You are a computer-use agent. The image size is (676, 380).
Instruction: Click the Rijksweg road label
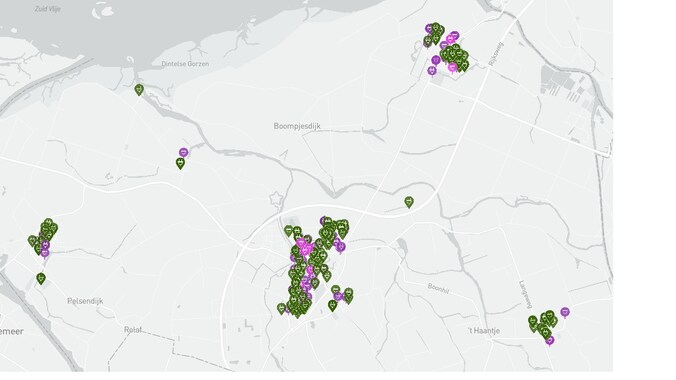pos(496,54)
